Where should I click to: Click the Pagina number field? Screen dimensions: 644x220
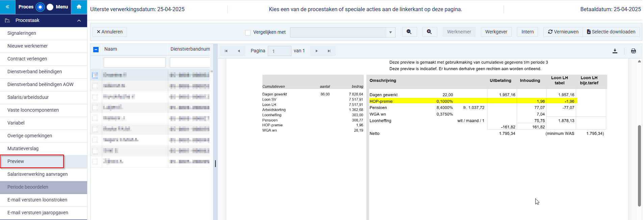[279, 51]
